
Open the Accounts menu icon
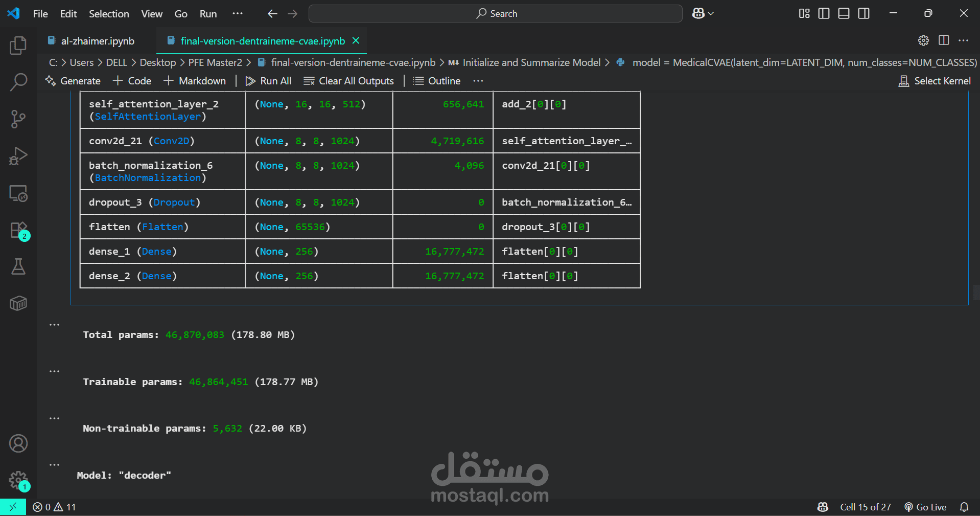pos(18,443)
